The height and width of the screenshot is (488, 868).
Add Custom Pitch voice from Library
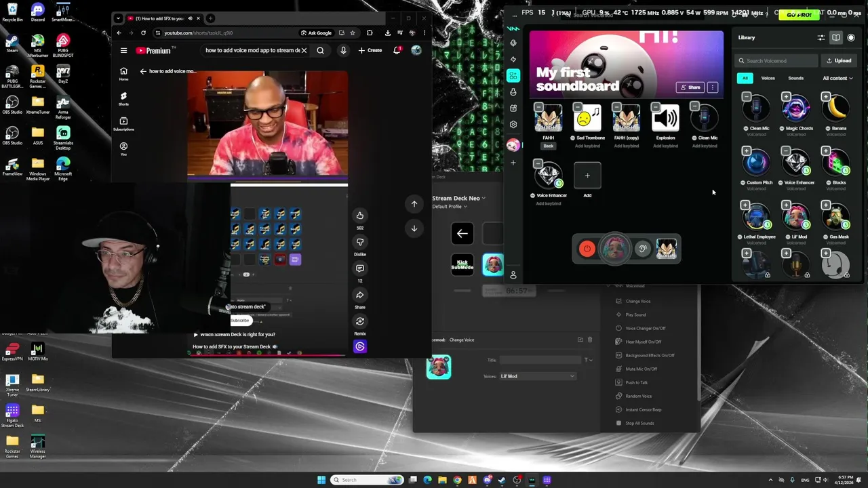747,150
